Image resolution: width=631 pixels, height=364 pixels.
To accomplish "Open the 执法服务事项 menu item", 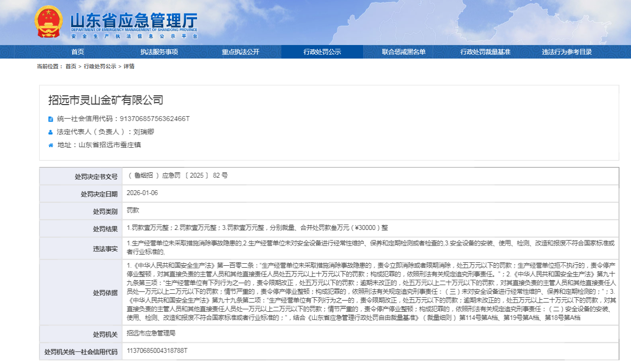I will (x=159, y=52).
